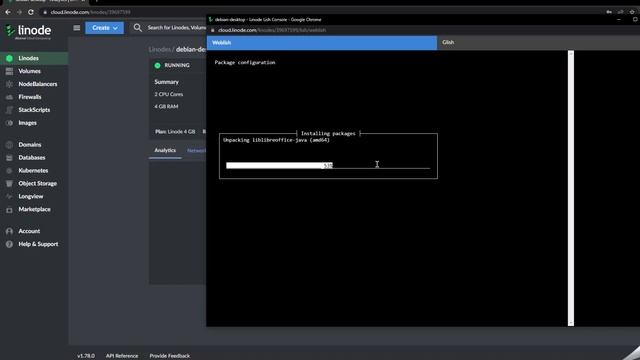Viewport: 640px width, 360px height.
Task: Select the Analytics tab
Action: [165, 150]
